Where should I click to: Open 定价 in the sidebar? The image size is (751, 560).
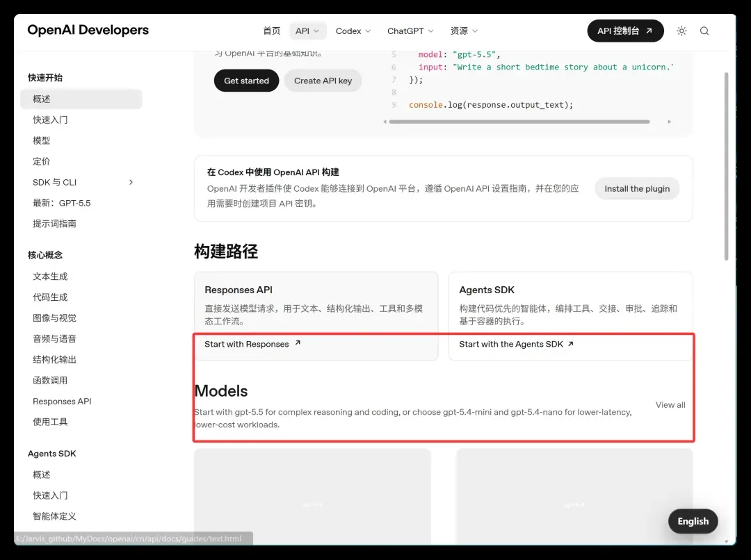click(41, 161)
